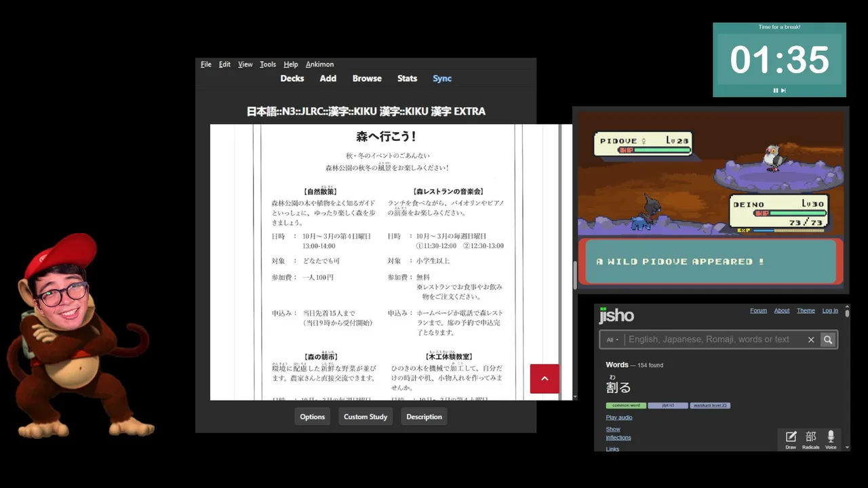Screen dimensions: 868x488
Task: Open the Radicals input tool
Action: (x=811, y=440)
